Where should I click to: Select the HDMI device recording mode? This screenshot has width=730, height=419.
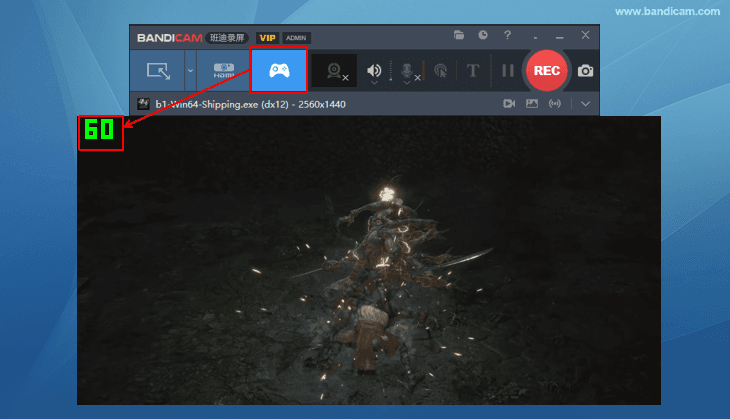pos(223,71)
